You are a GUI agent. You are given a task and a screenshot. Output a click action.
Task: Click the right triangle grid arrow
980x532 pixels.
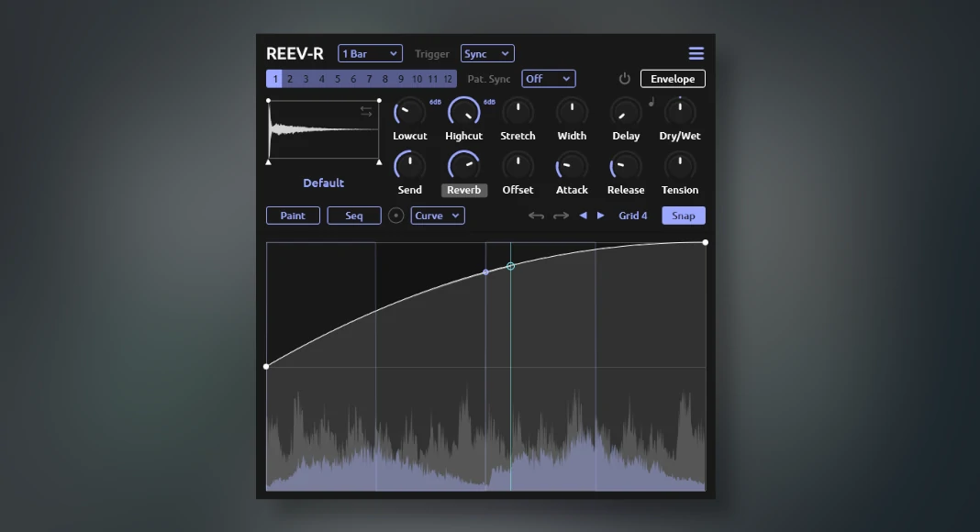tap(601, 216)
